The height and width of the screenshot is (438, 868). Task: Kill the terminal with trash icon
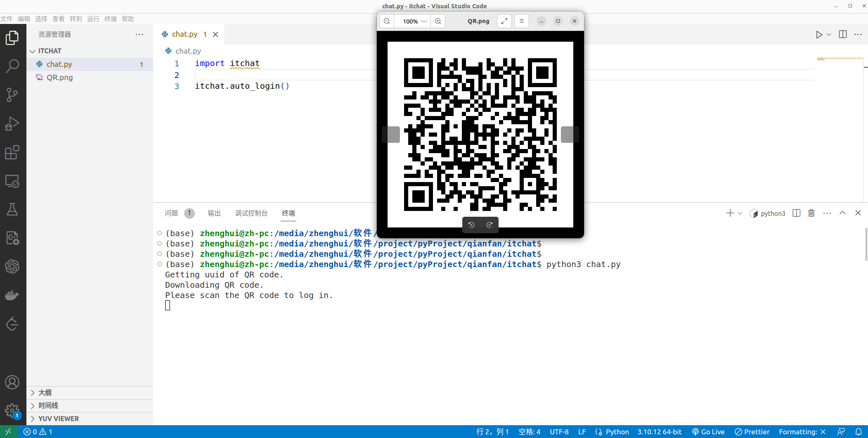tap(811, 213)
